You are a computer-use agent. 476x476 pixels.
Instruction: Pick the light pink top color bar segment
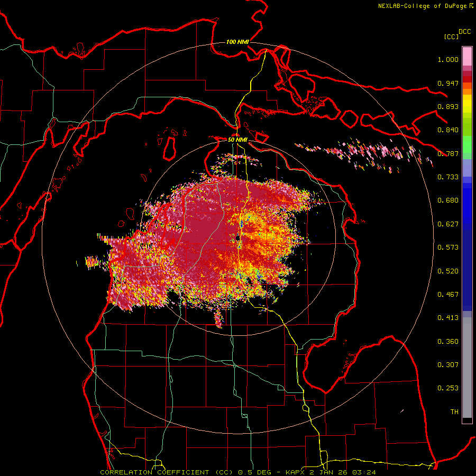467,57
